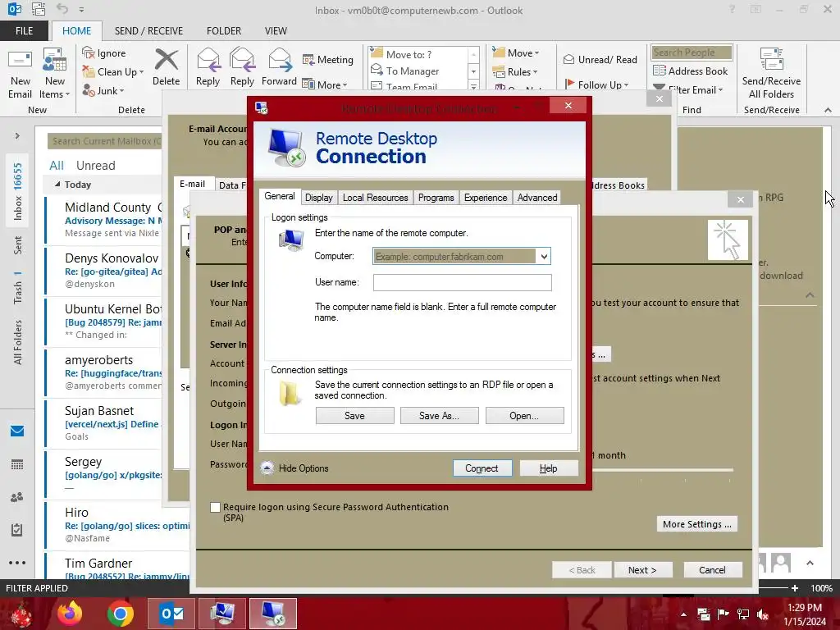This screenshot has height=630, width=840.
Task: Open Firefox from the taskbar
Action: tap(71, 614)
